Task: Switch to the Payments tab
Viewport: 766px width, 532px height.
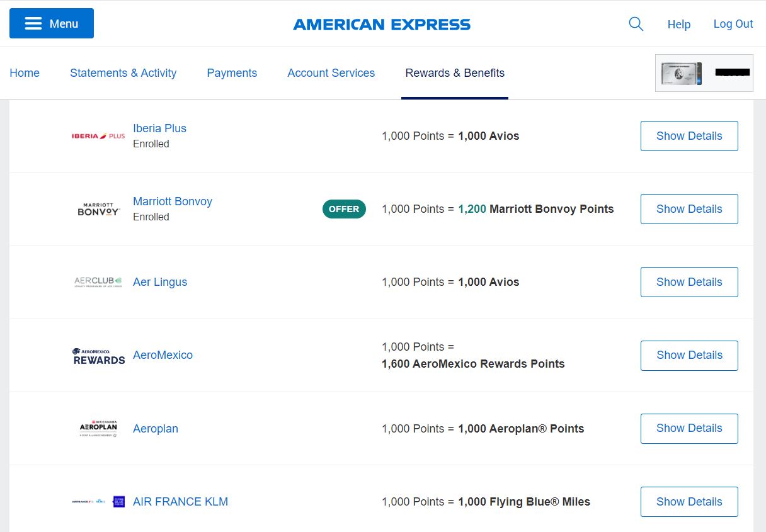Action: 232,73
